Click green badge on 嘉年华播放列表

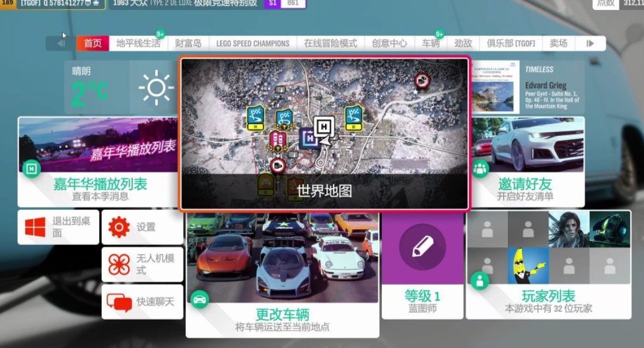coord(32,168)
